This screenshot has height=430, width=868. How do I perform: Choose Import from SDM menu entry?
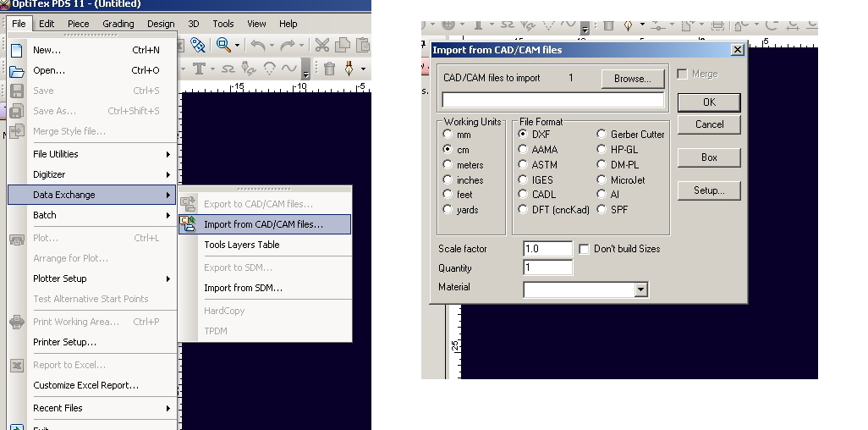click(x=243, y=288)
